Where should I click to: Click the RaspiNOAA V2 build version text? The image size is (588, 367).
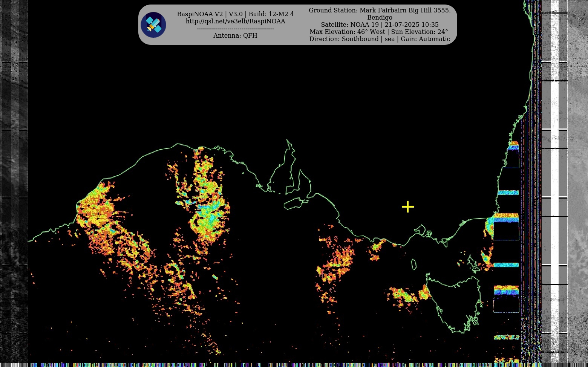coord(235,14)
